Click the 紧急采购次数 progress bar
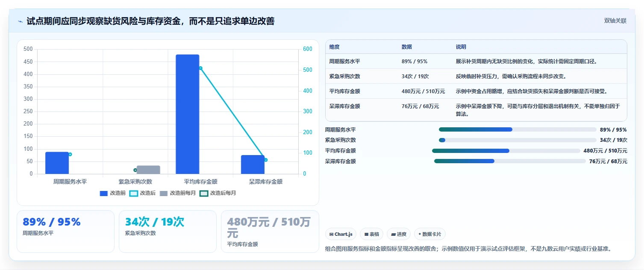 518,140
